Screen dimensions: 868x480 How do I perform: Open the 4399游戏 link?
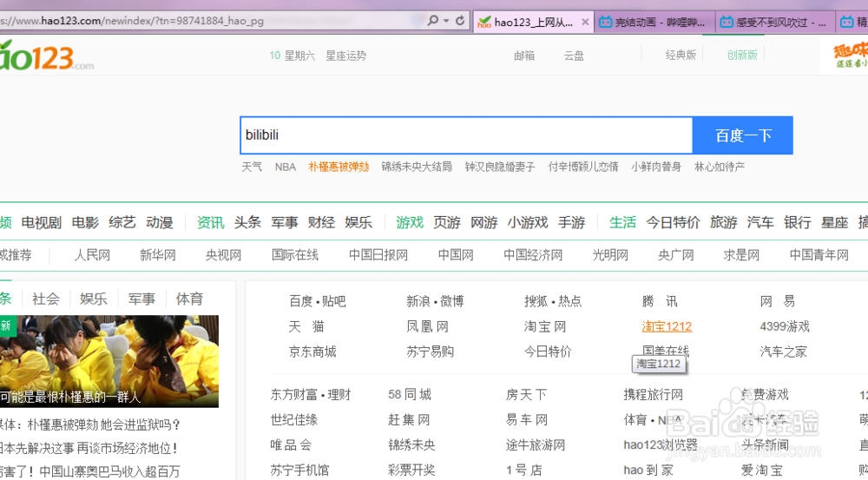(785, 326)
